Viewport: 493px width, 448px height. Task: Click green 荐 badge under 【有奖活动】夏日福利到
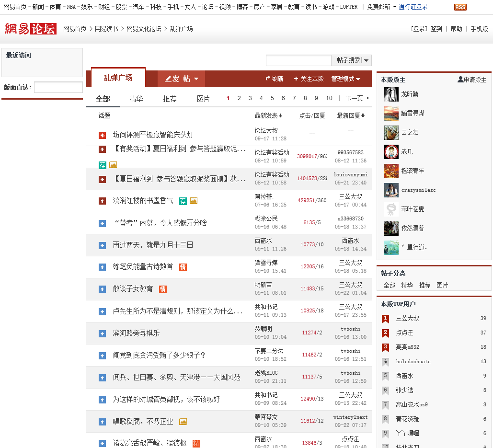pos(102,165)
